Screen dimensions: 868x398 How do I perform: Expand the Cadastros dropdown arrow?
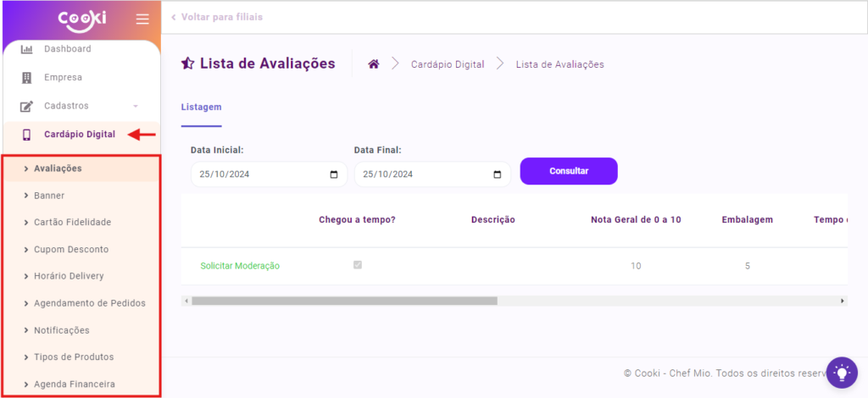[x=136, y=107]
